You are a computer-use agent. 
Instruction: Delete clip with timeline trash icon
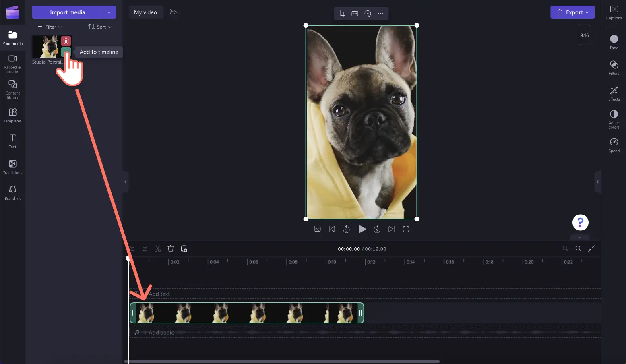click(x=171, y=248)
